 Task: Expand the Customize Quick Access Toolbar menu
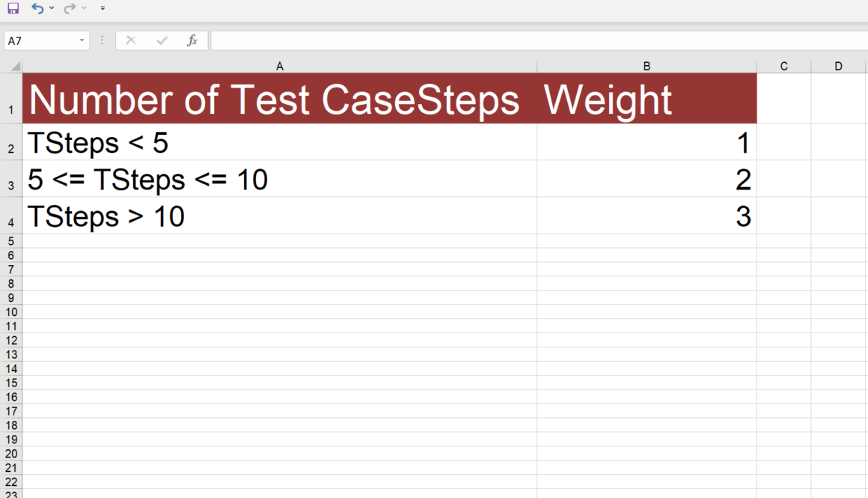[x=103, y=8]
